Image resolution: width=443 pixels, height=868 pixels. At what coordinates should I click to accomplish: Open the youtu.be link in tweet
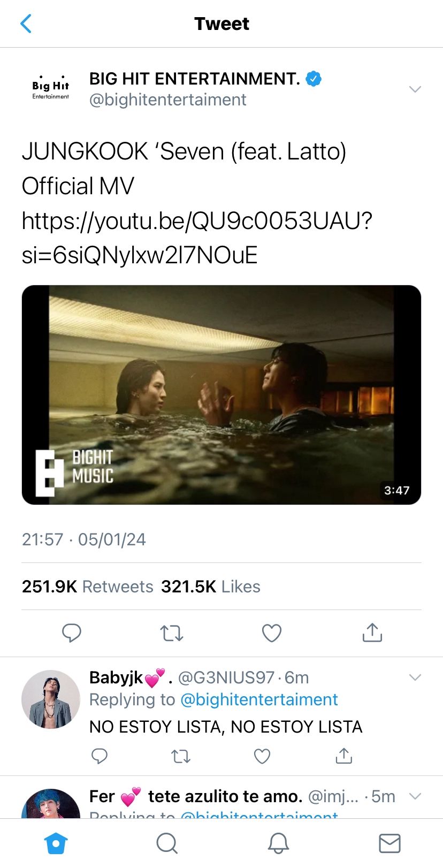pos(197,238)
